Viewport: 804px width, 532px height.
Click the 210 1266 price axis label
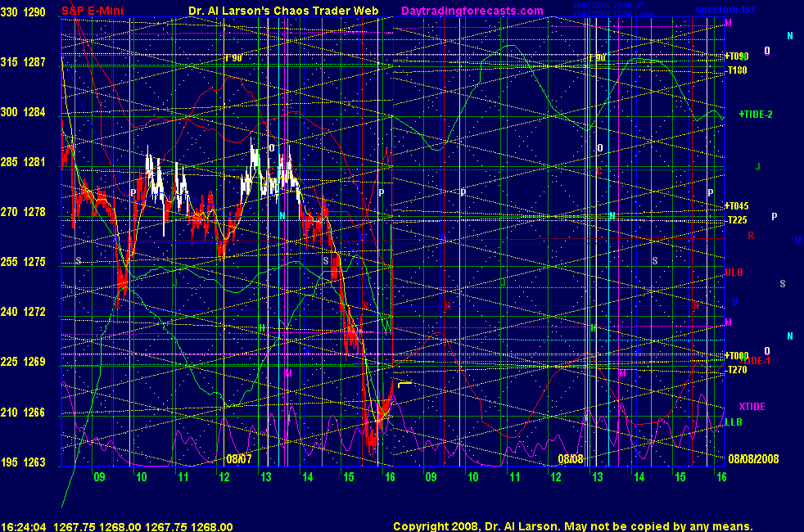23,413
